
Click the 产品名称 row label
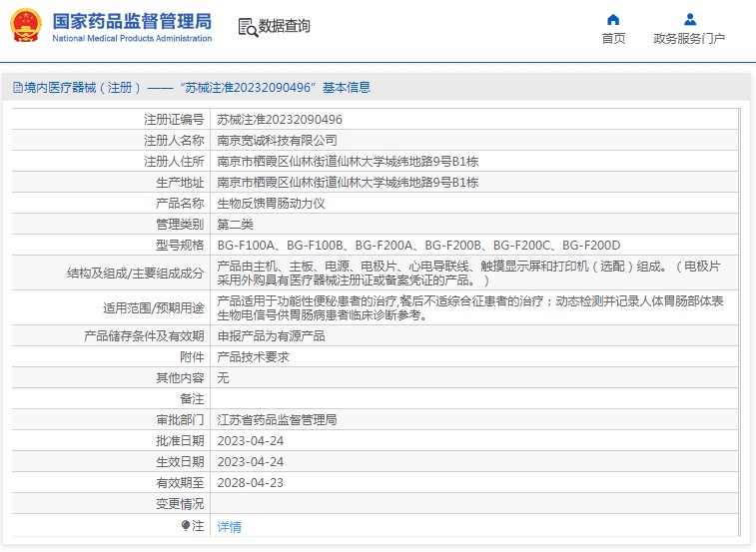pyautogui.click(x=180, y=203)
